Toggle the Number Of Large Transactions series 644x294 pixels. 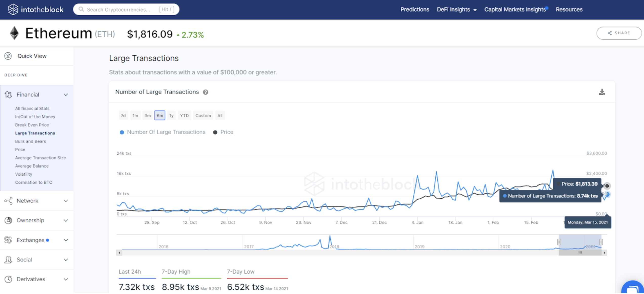tap(162, 132)
